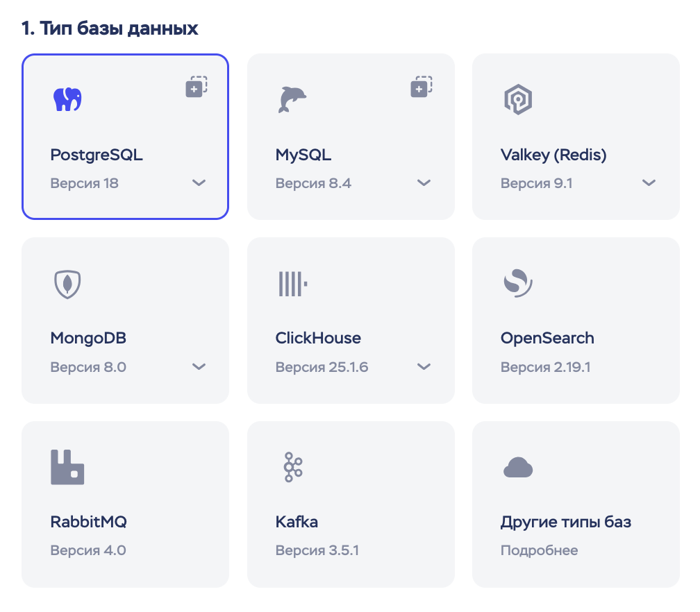This screenshot has height=612, width=700.
Task: Select the Kafka version 3.5.1 card
Action: [x=351, y=504]
